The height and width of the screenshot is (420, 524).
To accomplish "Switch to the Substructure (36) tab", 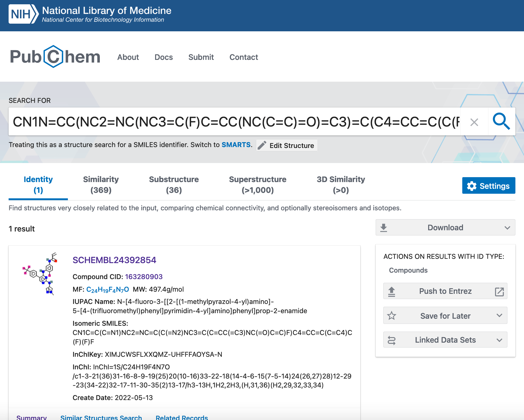I will coord(174,185).
